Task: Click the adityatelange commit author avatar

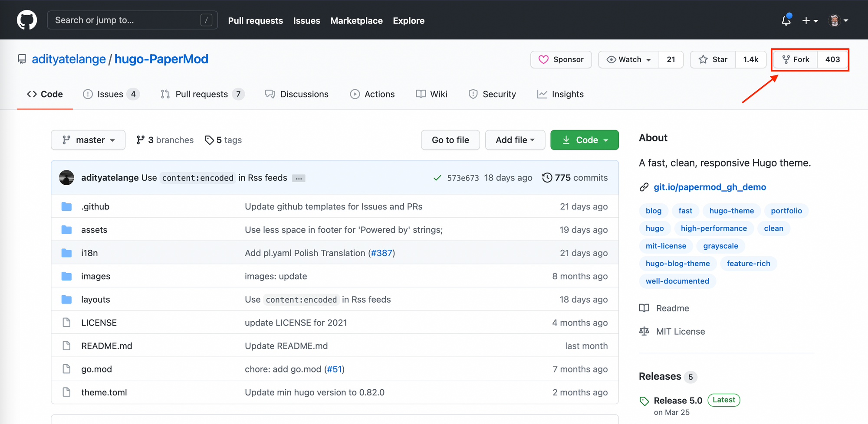Action: coord(66,178)
